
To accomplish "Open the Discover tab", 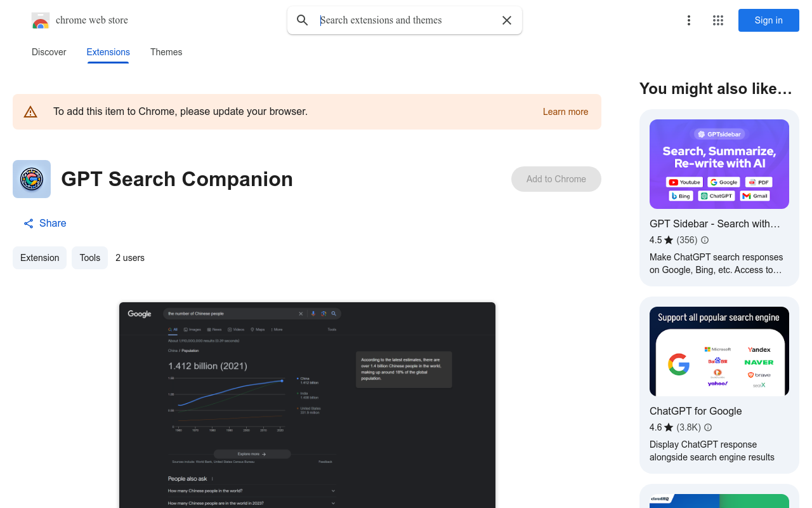I will (x=49, y=52).
